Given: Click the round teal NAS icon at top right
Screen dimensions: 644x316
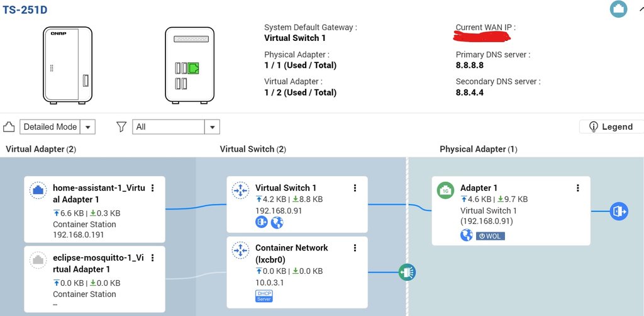Looking at the screenshot, I should point(619,9).
